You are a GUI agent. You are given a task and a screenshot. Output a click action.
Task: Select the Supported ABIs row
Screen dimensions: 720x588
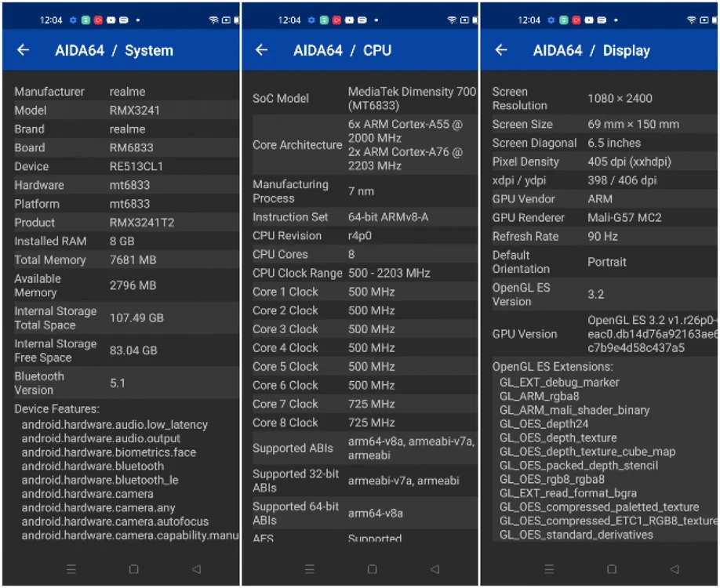[x=365, y=448]
